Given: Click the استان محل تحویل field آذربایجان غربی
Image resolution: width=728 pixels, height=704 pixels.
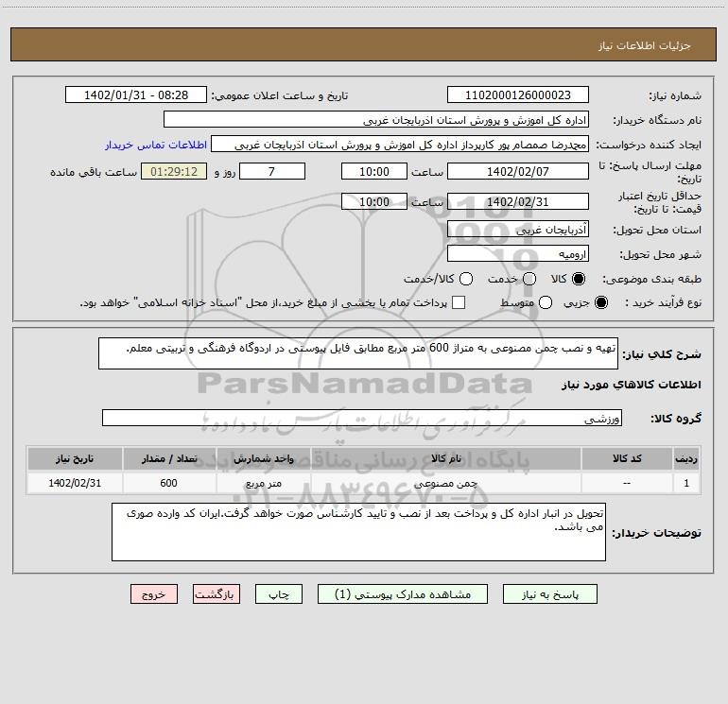Looking at the screenshot, I should tap(518, 229).
